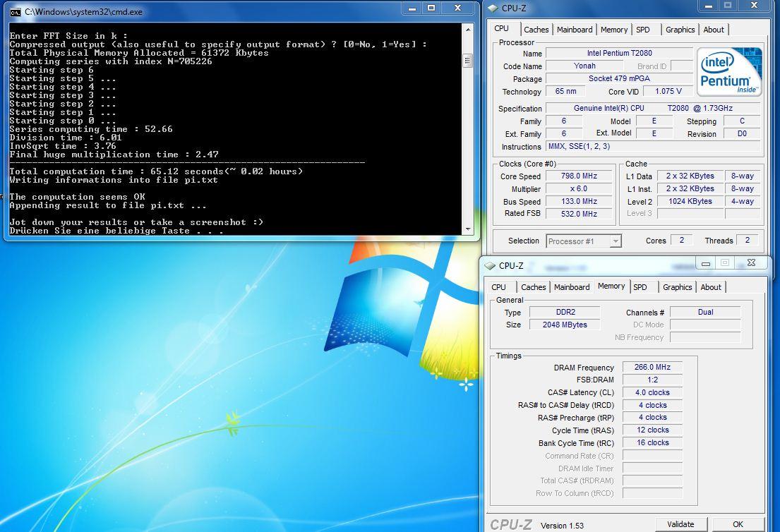Click the Channels # value 'Dual'
Viewport: 780px width, 532px height.
705,313
